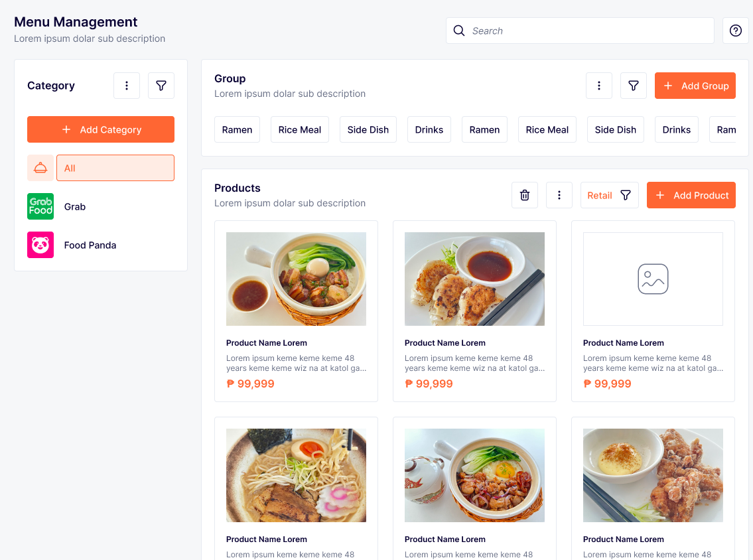Click the Products trash delete icon

(x=525, y=195)
